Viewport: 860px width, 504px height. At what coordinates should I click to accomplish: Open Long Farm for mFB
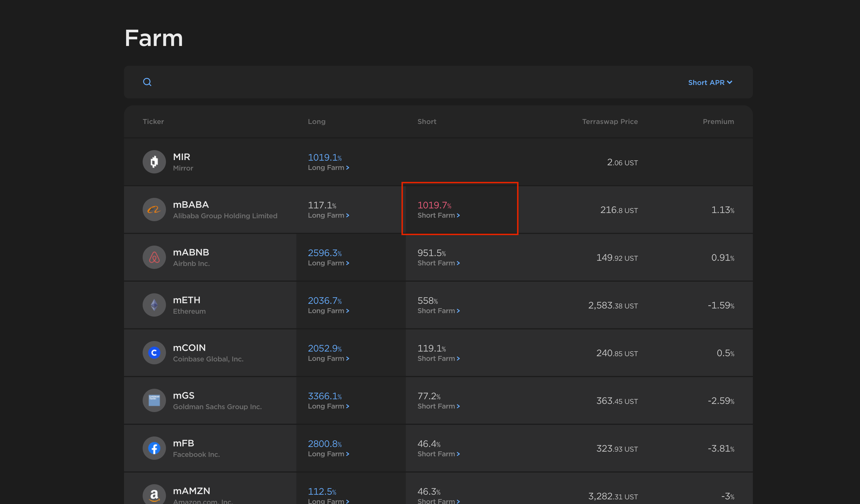[x=328, y=454]
